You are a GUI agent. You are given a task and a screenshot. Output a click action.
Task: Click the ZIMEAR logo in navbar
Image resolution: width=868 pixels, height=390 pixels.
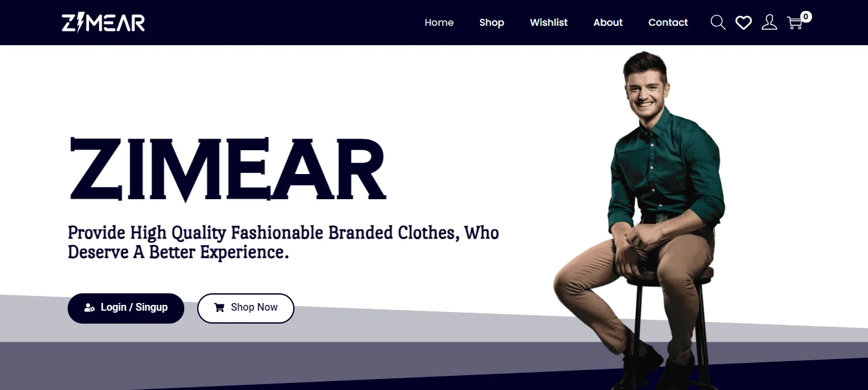(x=103, y=23)
